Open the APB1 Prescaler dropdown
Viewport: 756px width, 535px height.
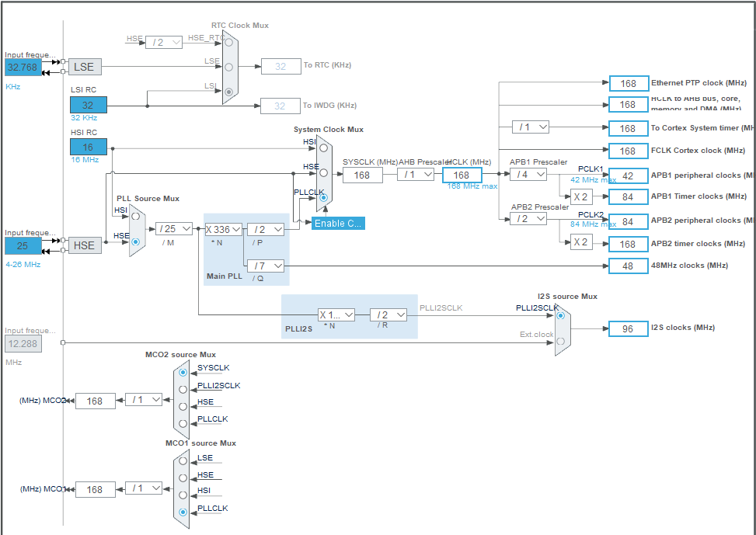click(x=528, y=175)
